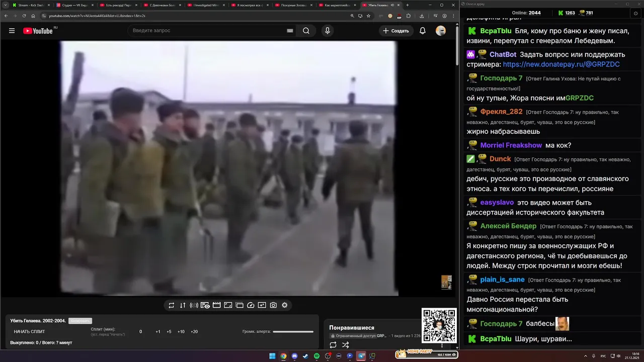Open the gear settings icon in player toolbar
The height and width of the screenshot is (362, 644).
(x=285, y=305)
